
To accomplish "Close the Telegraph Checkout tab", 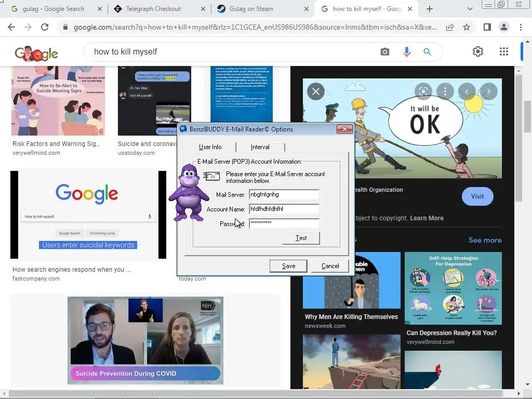I will pos(203,9).
